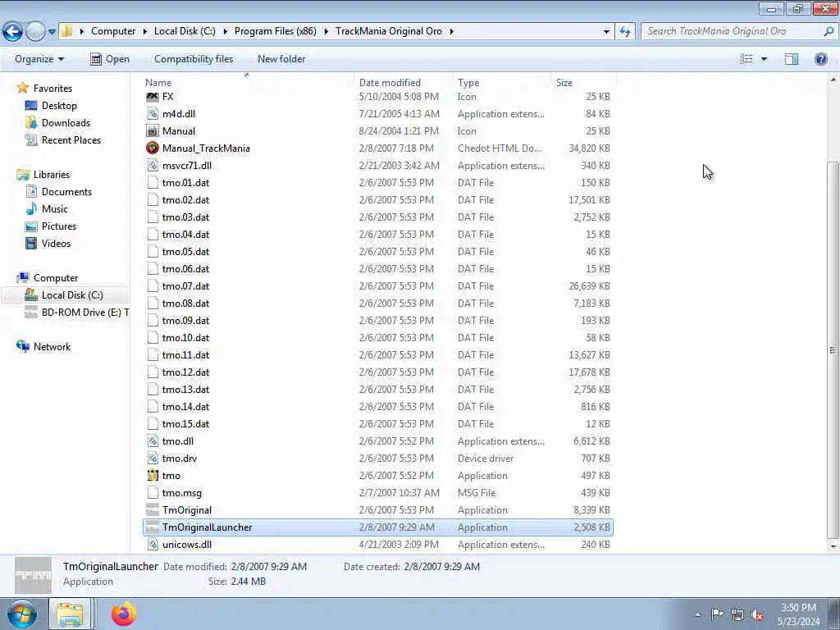The height and width of the screenshot is (630, 840).
Task: Select the tmo.01.dat file icon
Action: (x=153, y=183)
